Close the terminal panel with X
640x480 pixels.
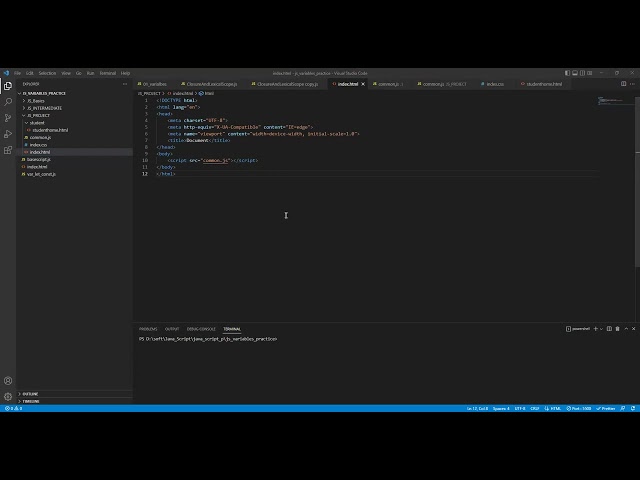click(633, 329)
